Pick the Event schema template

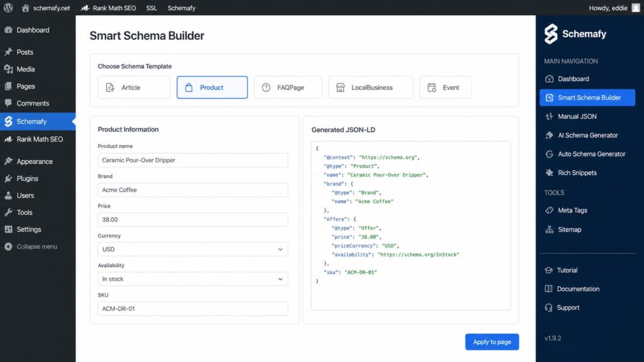point(445,87)
